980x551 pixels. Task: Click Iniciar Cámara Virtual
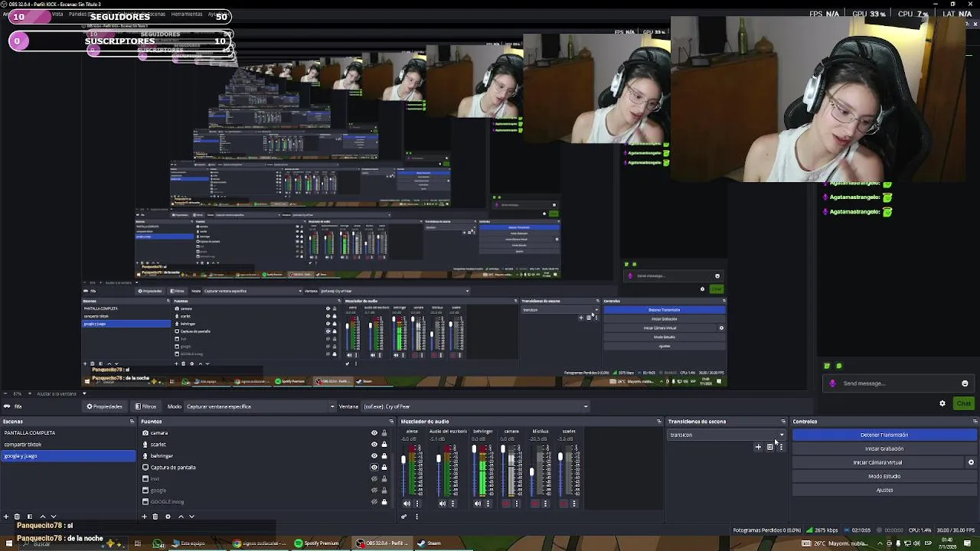(x=877, y=462)
